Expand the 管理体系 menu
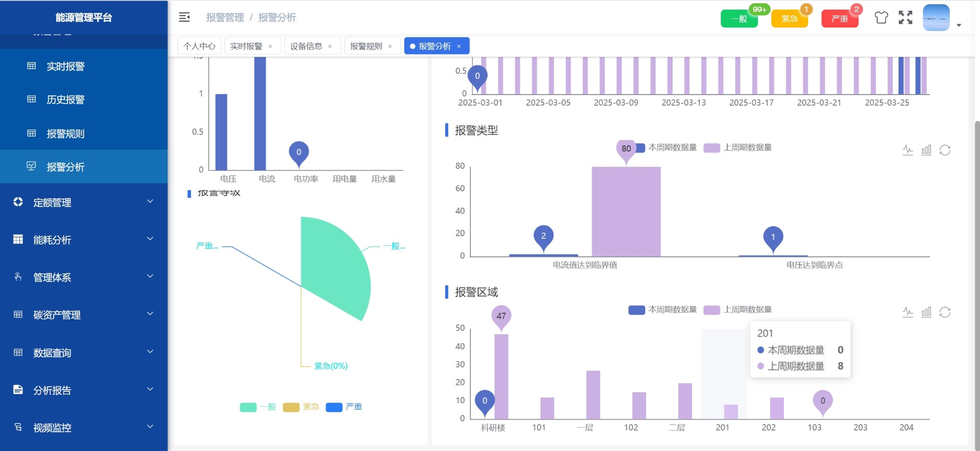 (84, 277)
